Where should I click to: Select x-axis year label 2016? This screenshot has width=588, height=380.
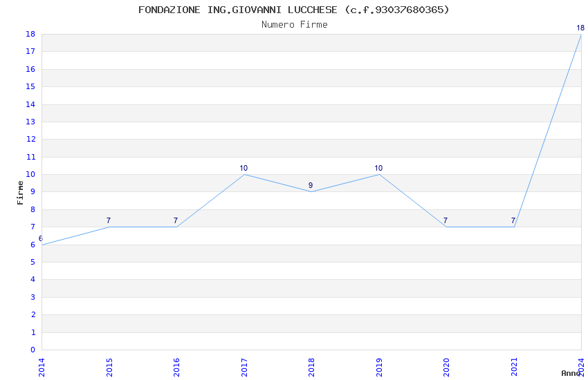point(176,368)
